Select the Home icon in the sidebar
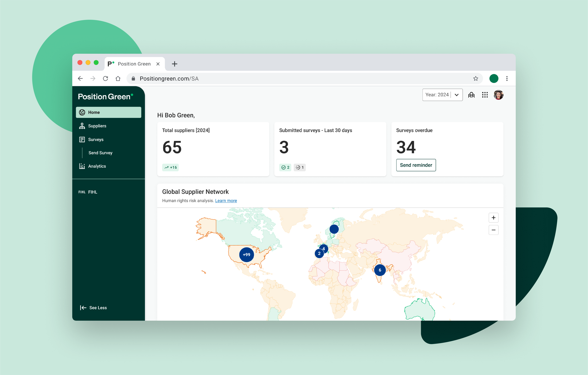This screenshot has height=375, width=588. tap(82, 112)
